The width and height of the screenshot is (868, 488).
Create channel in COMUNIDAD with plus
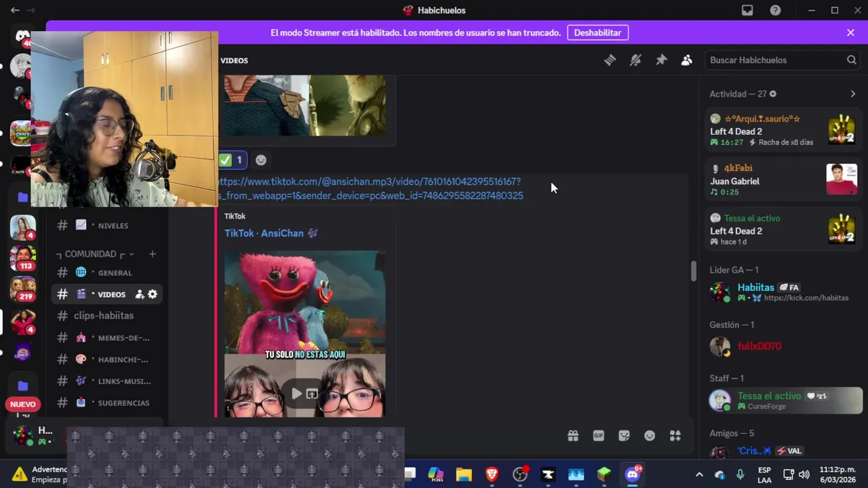[152, 254]
